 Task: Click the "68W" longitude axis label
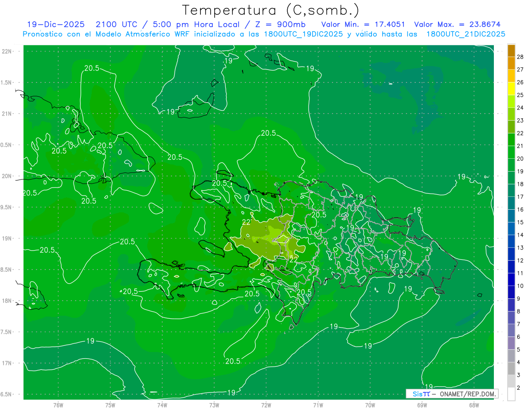point(474,405)
